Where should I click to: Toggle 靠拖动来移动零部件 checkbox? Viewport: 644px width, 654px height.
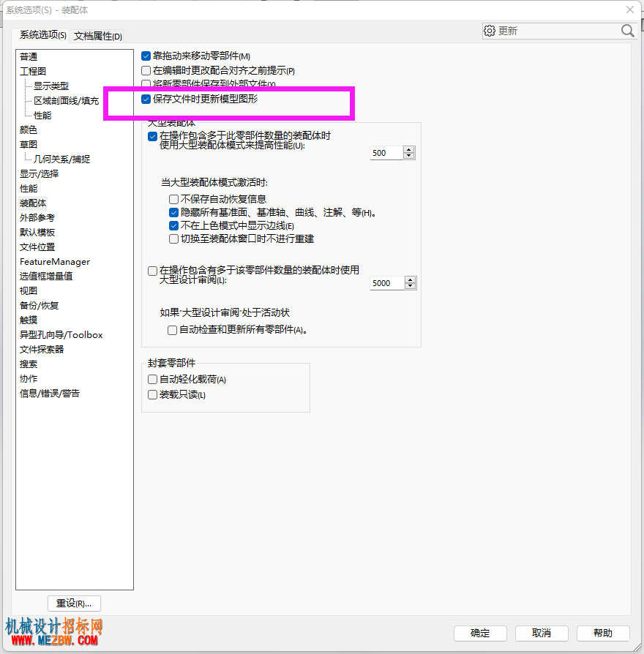pos(146,56)
